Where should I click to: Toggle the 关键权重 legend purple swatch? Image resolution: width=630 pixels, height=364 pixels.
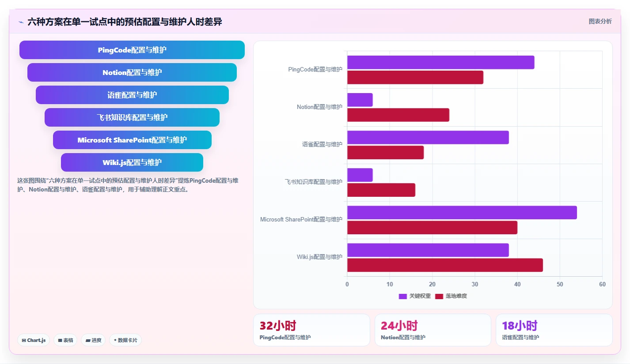point(403,296)
